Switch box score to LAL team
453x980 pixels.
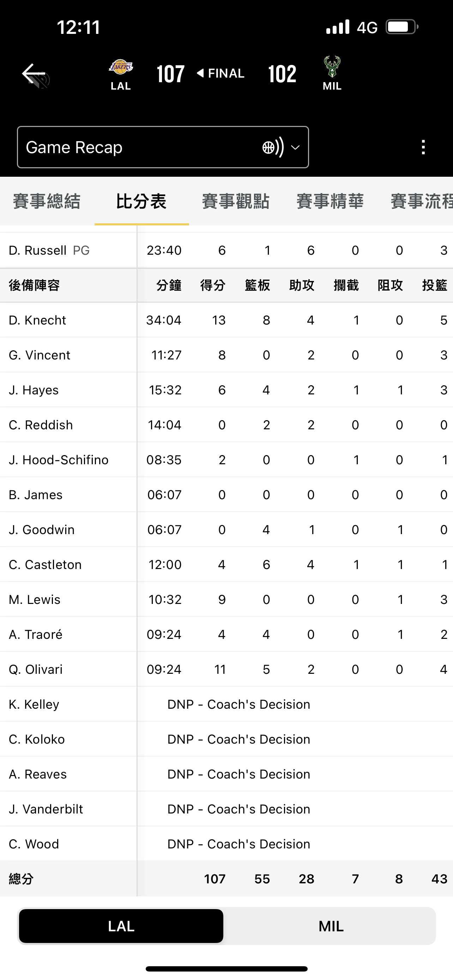click(121, 926)
